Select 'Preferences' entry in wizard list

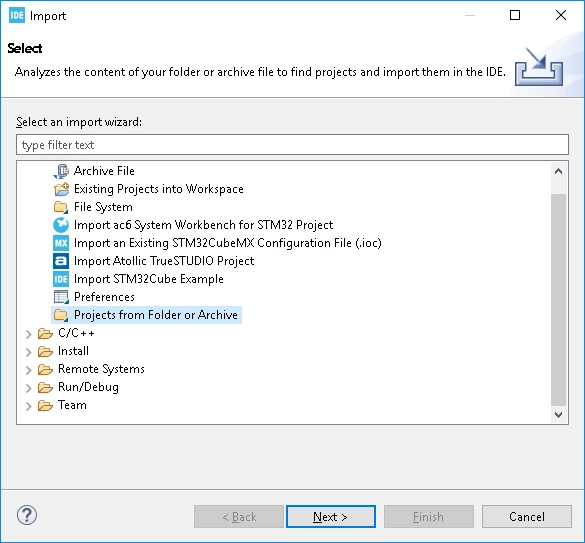pyautogui.click(x=104, y=297)
